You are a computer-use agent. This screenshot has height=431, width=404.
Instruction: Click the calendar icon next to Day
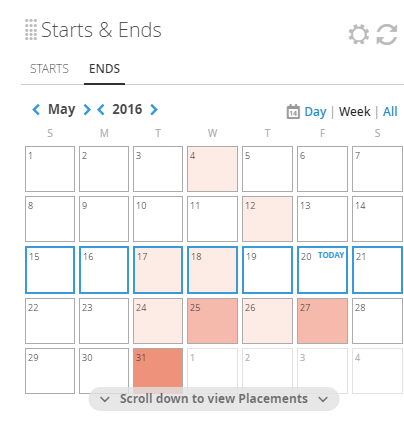pos(293,111)
